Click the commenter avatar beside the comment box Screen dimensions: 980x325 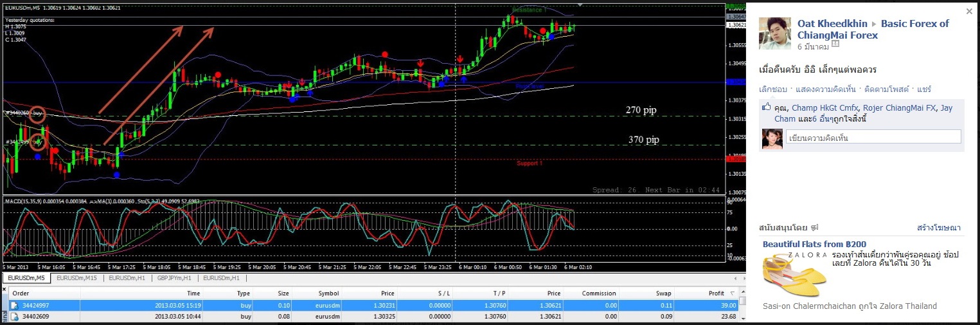[x=772, y=139]
